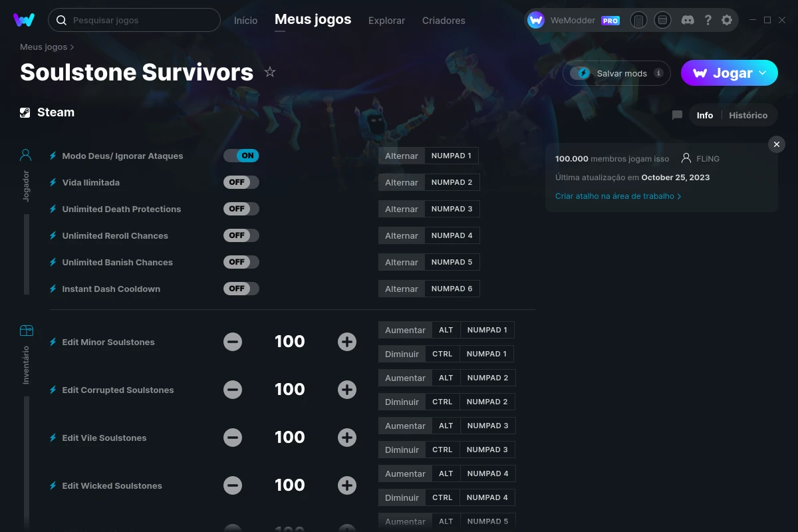
Task: Open the Criadores tab
Action: pyautogui.click(x=444, y=21)
